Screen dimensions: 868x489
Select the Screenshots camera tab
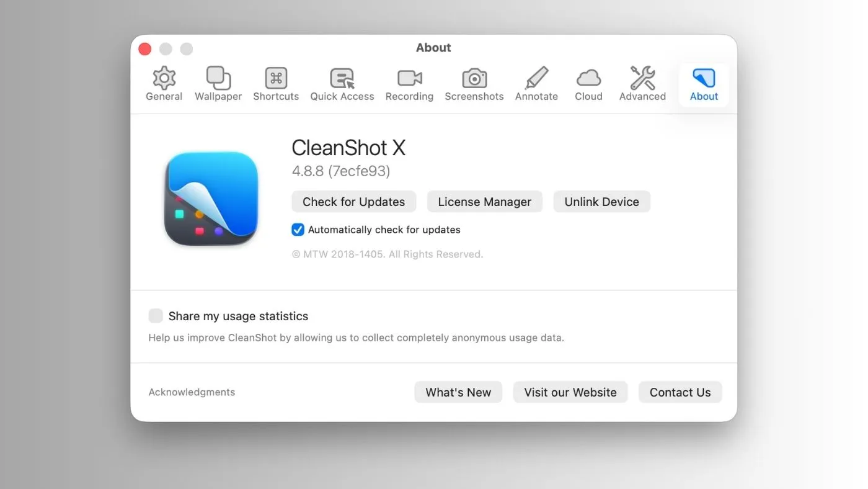point(474,84)
